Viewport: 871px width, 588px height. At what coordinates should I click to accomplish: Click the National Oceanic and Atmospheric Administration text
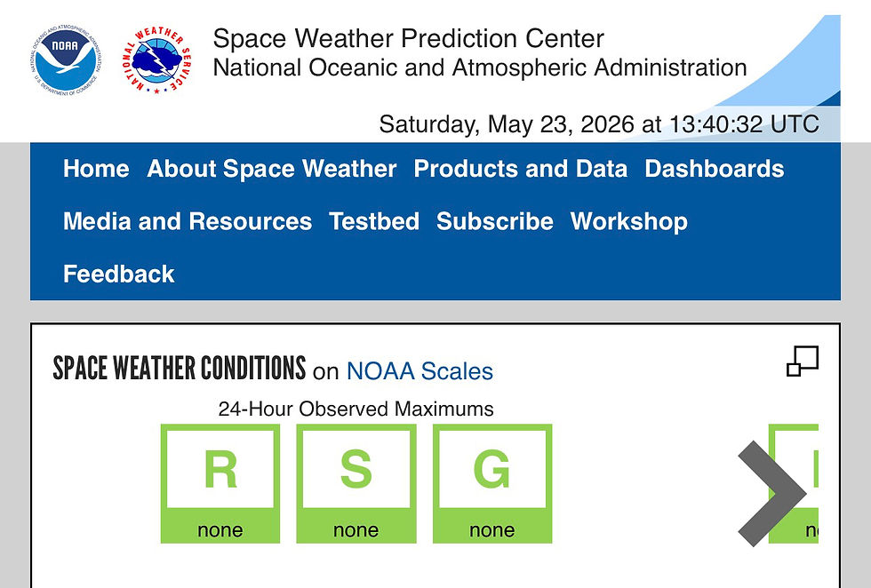(480, 68)
